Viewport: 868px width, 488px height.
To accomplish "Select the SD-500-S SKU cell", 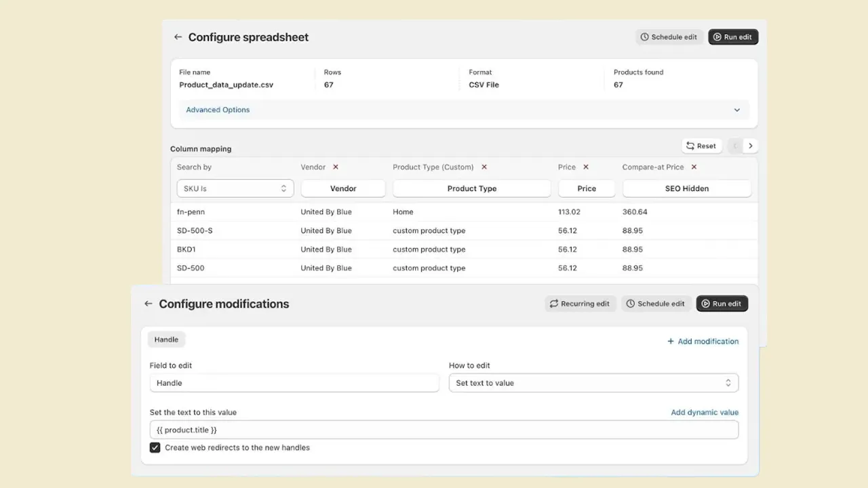I will 195,230.
